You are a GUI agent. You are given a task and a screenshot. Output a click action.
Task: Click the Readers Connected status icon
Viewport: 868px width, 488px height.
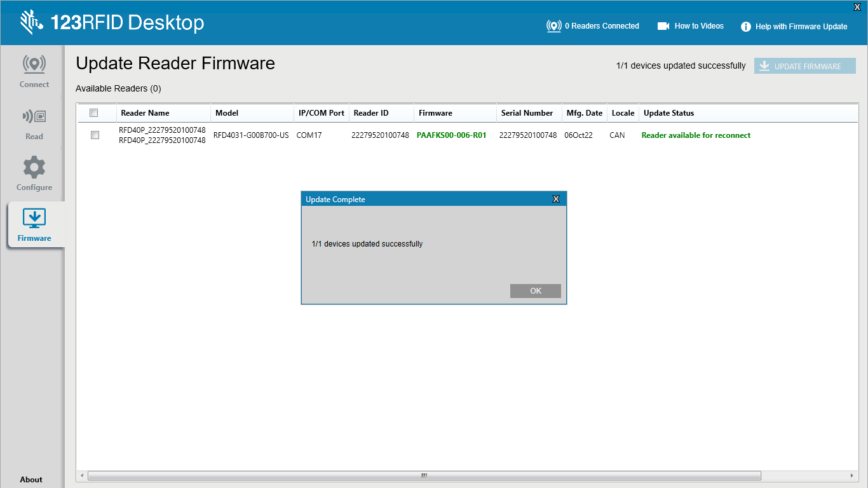point(553,26)
